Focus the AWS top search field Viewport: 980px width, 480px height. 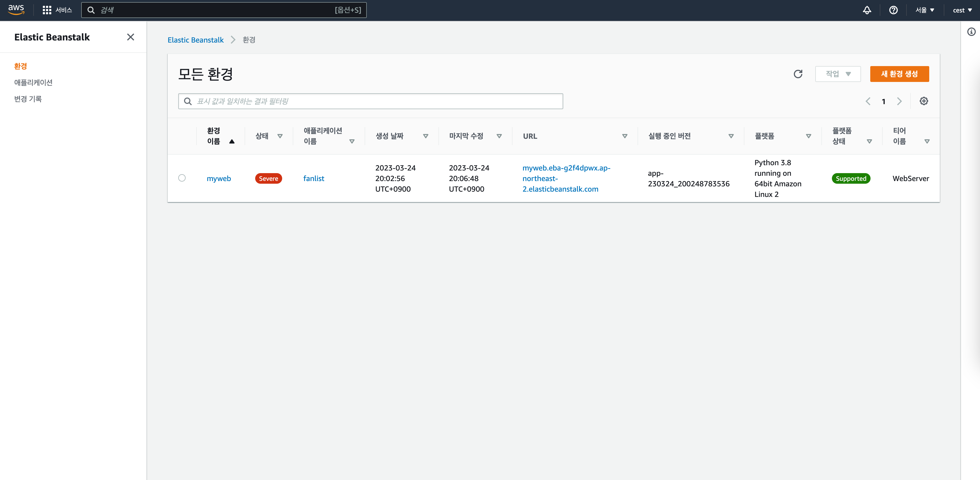click(224, 10)
